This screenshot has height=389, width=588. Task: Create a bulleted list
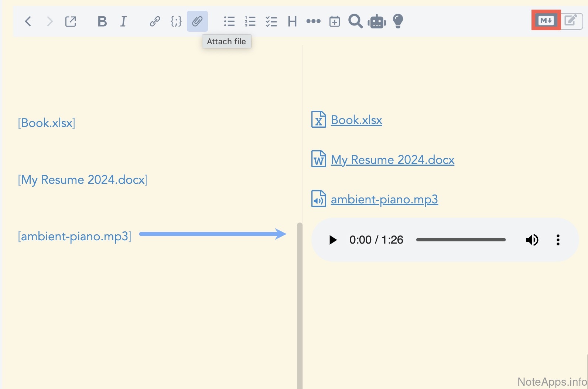coord(229,21)
